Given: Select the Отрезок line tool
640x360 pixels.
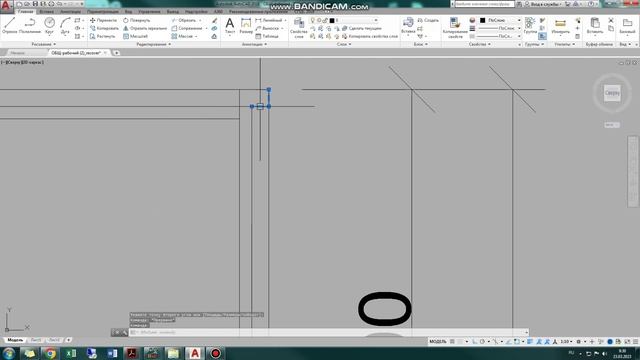Looking at the screenshot, I should [x=10, y=25].
